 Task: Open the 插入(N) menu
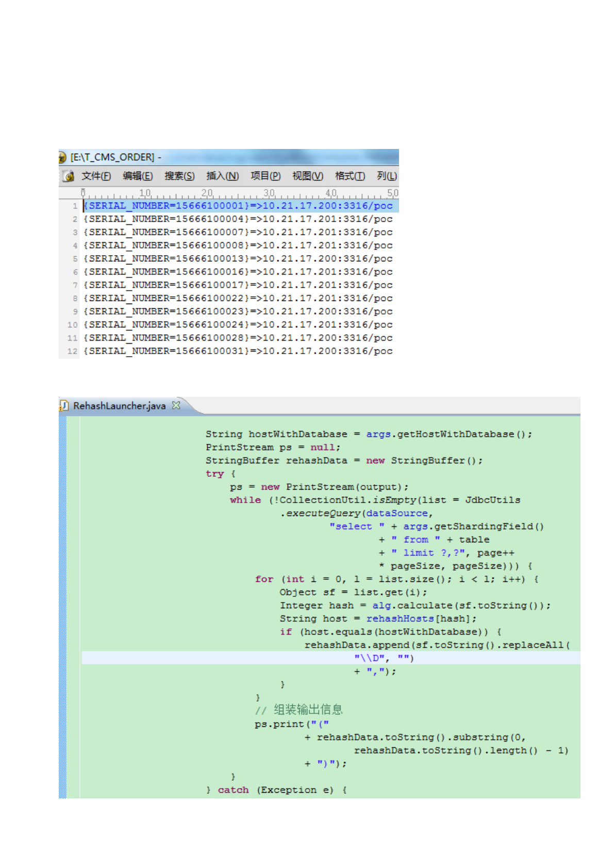pyautogui.click(x=222, y=176)
